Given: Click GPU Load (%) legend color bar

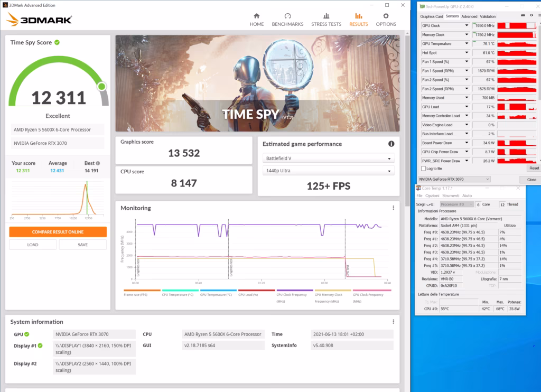Looking at the screenshot, I should click(256, 290).
